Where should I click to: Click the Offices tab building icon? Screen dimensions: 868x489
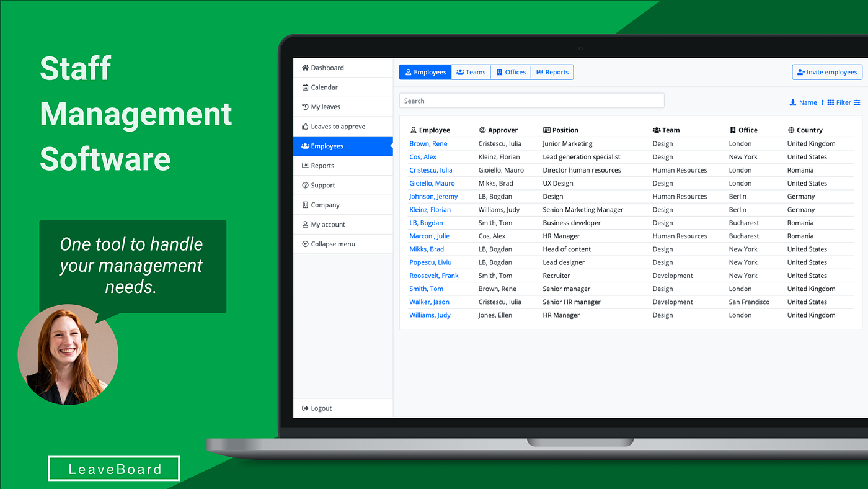click(500, 72)
